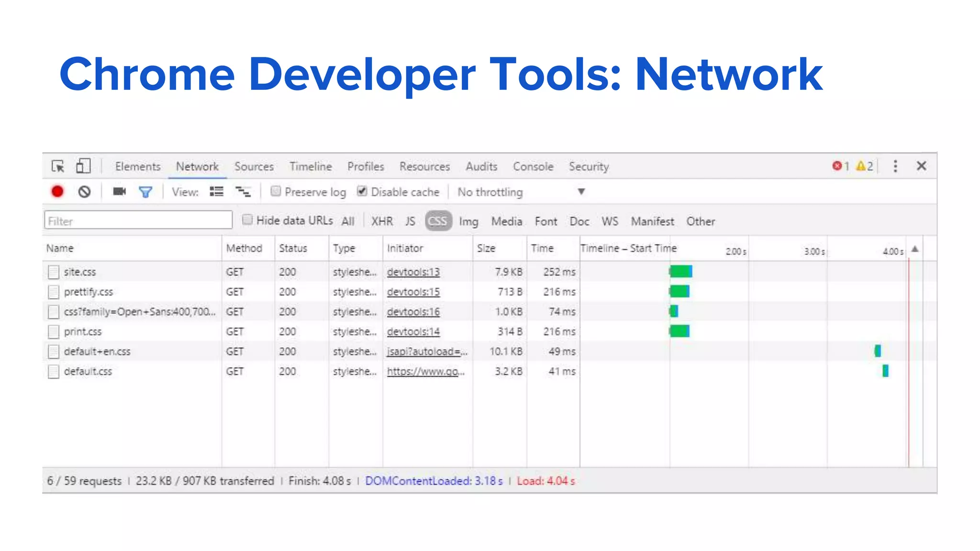Open the jsapi?autoload initiator link
Image resolution: width=980 pixels, height=551 pixels.
click(x=427, y=352)
